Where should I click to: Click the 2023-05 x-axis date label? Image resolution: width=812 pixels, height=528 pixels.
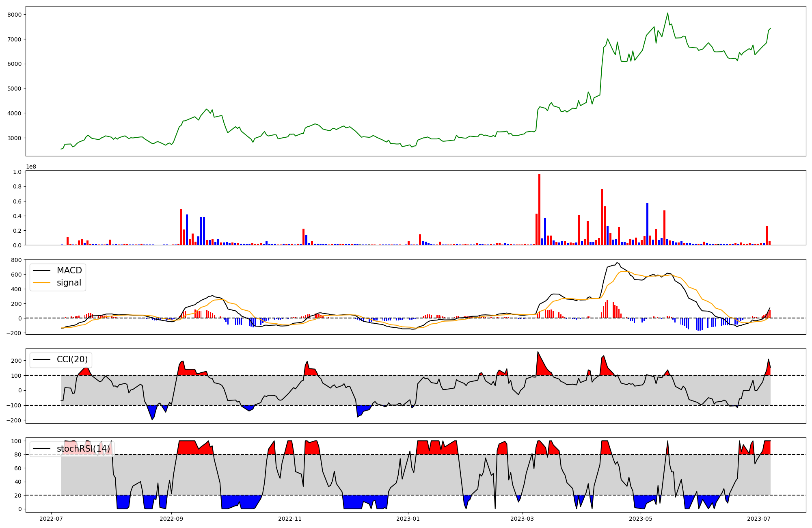(x=641, y=518)
